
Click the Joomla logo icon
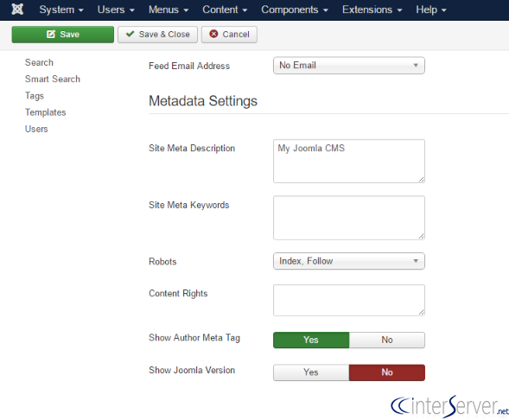[x=17, y=10]
